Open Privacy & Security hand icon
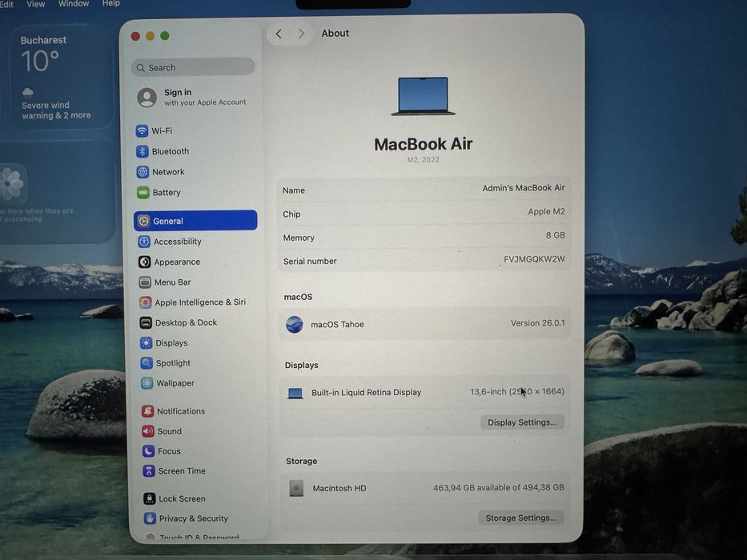Viewport: 747px width, 560px height. click(150, 518)
